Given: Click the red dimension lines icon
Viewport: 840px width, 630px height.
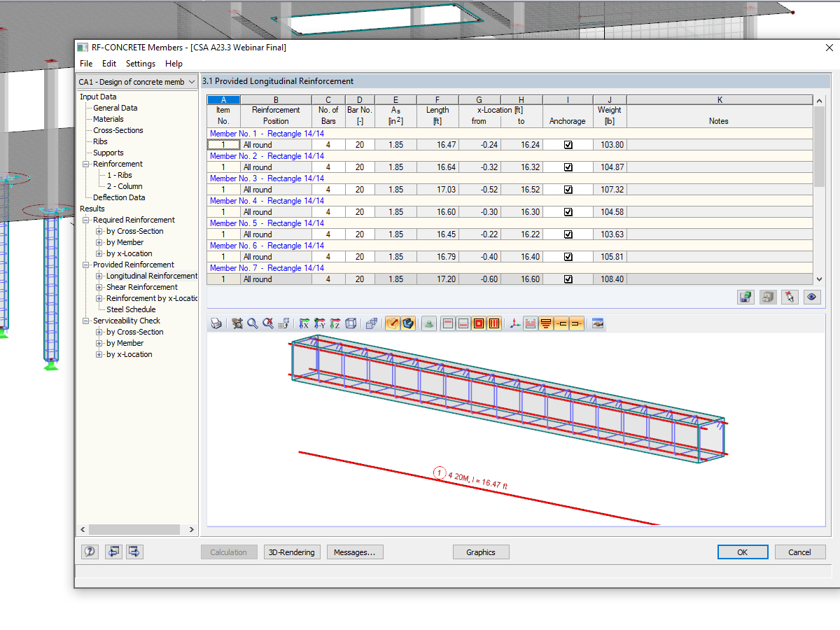Looking at the screenshot, I should pyautogui.click(x=531, y=323).
